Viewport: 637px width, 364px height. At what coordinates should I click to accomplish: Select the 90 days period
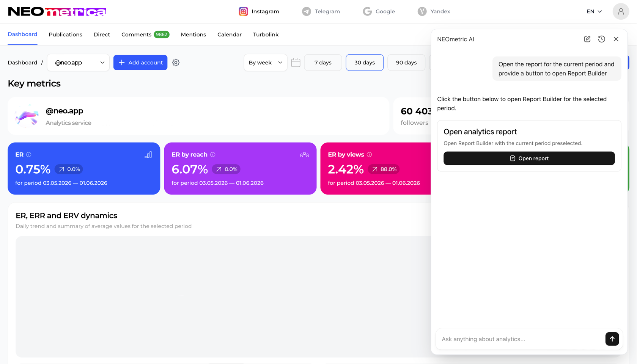click(406, 63)
